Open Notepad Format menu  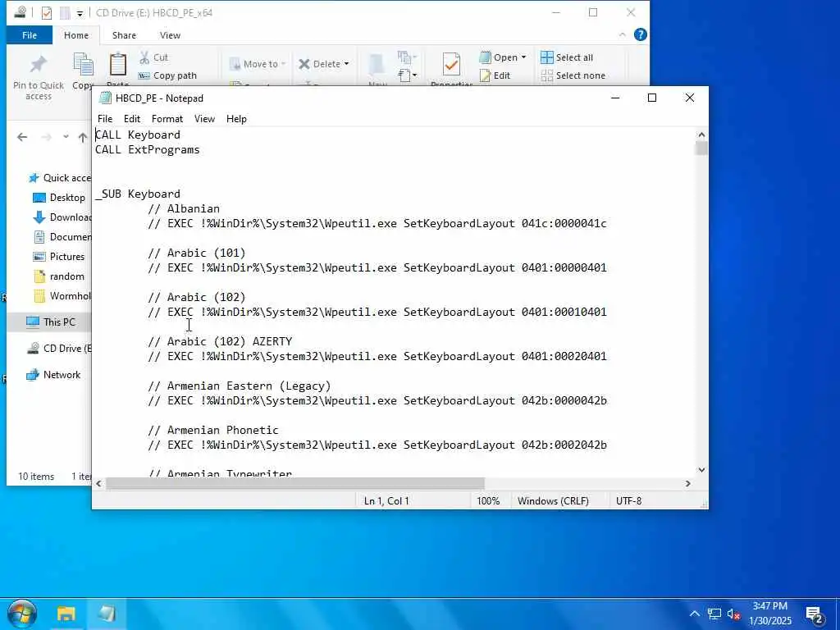tap(167, 119)
